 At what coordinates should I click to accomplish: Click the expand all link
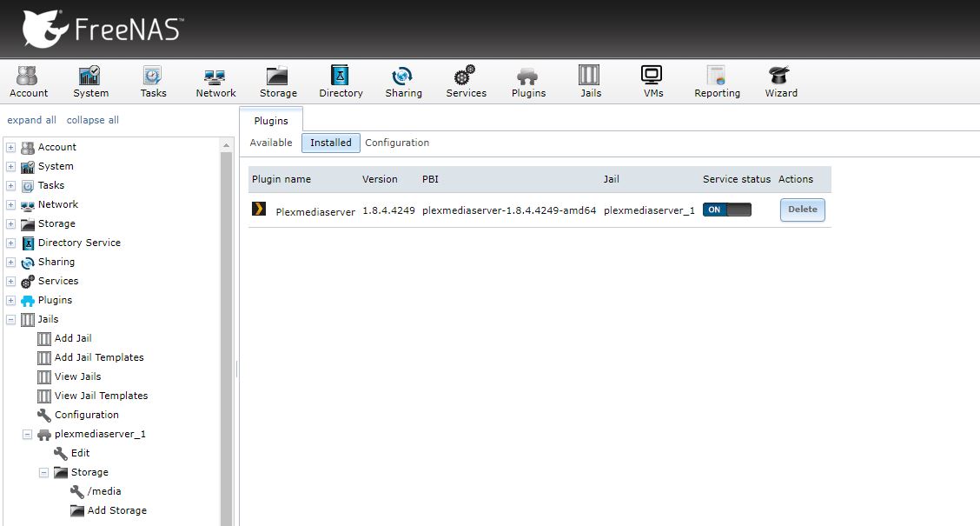point(31,120)
